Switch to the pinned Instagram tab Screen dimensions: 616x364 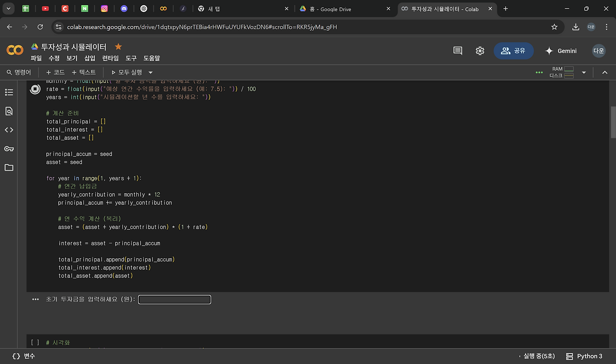[104, 9]
